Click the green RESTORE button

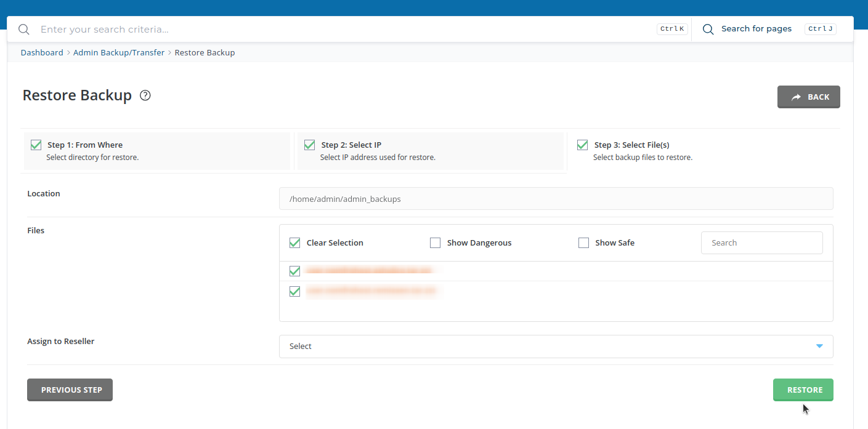click(x=803, y=390)
